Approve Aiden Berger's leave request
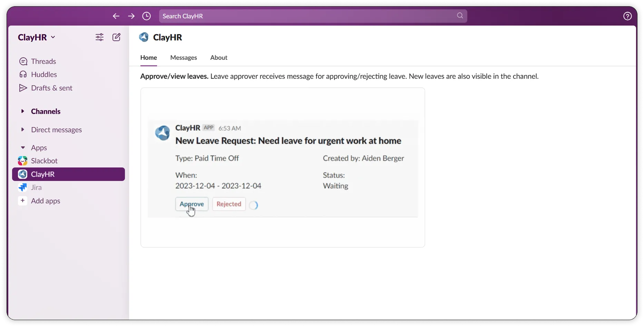The height and width of the screenshot is (327, 644). [x=192, y=204]
